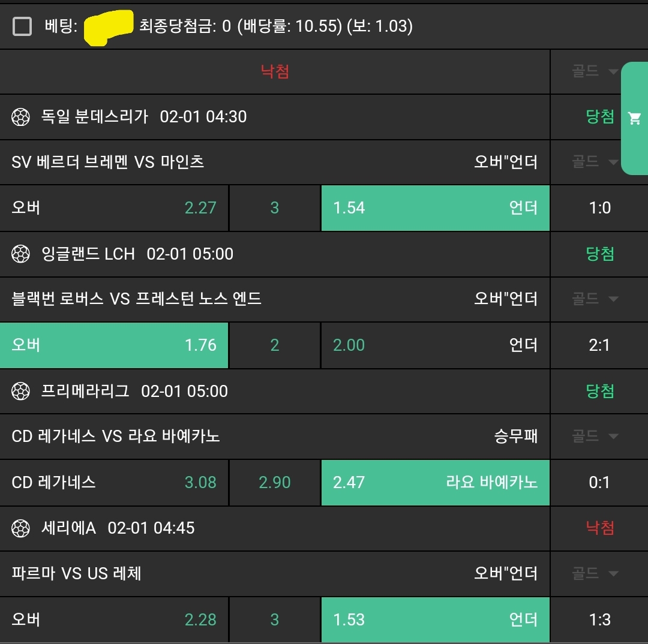
Task: Select 언더 2.00 for Blackburn match
Action: tap(435, 345)
